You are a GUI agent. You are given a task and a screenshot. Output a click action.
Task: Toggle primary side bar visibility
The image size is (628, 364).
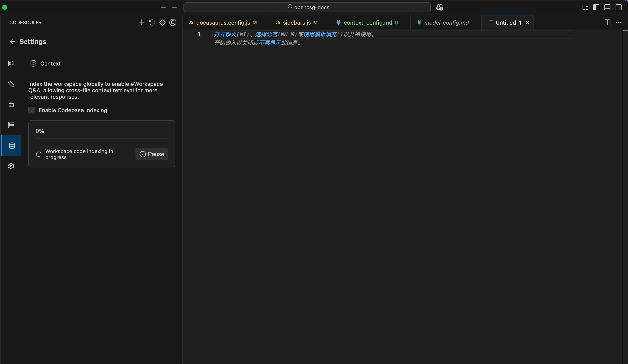(596, 7)
